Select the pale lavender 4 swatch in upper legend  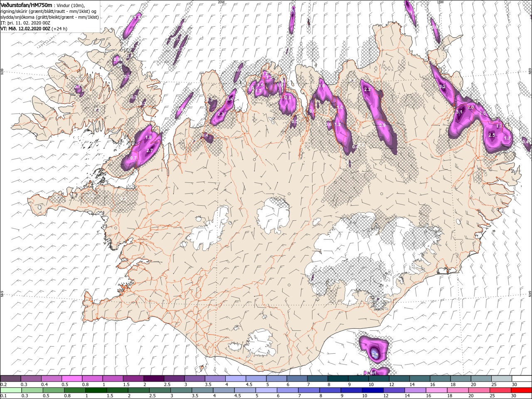235,379
